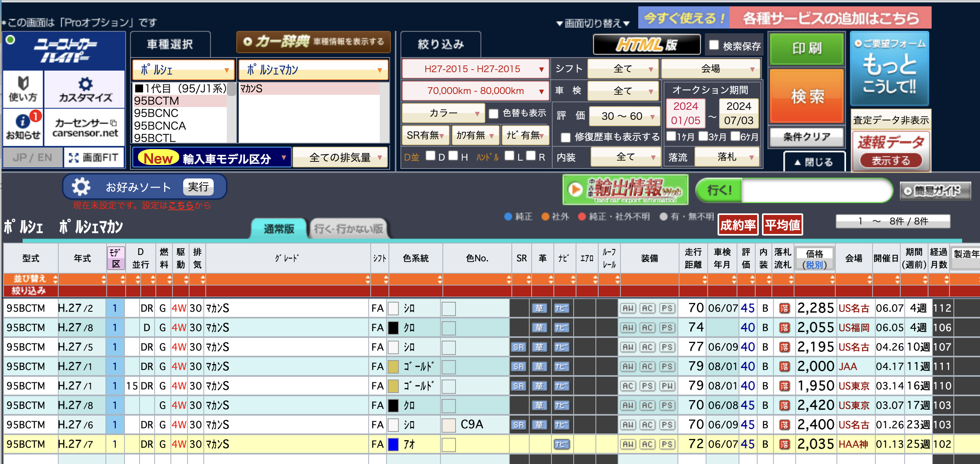
Task: Click the 条件クリア button
Action: [x=807, y=137]
